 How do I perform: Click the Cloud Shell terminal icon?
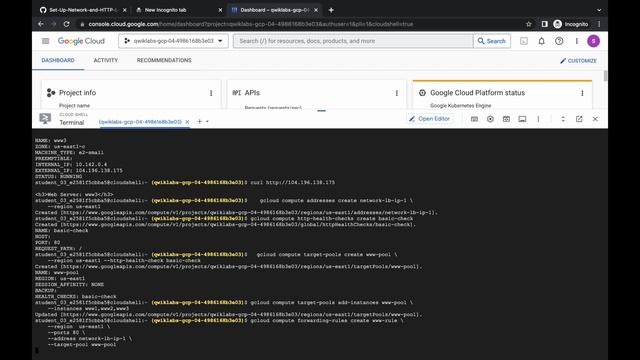(x=45, y=119)
